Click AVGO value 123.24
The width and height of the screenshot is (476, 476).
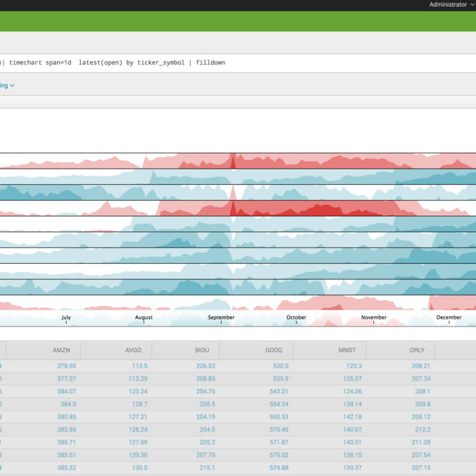138,392
